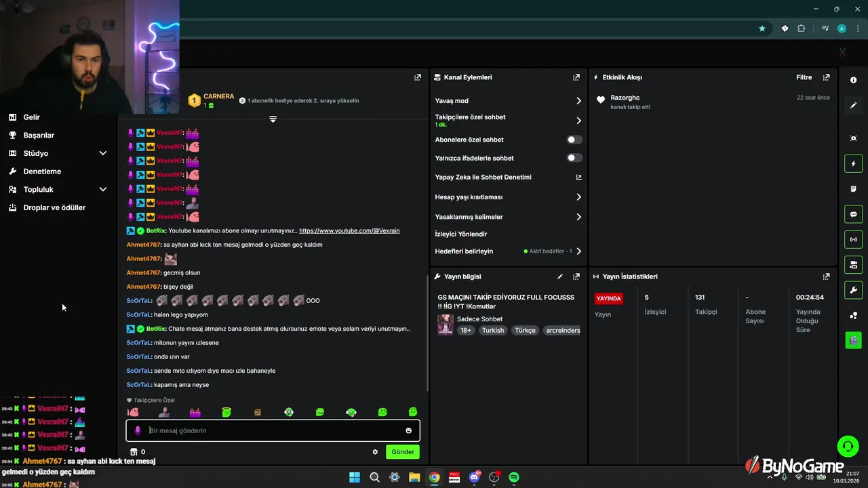Click the Turkish stream tag

(493, 331)
